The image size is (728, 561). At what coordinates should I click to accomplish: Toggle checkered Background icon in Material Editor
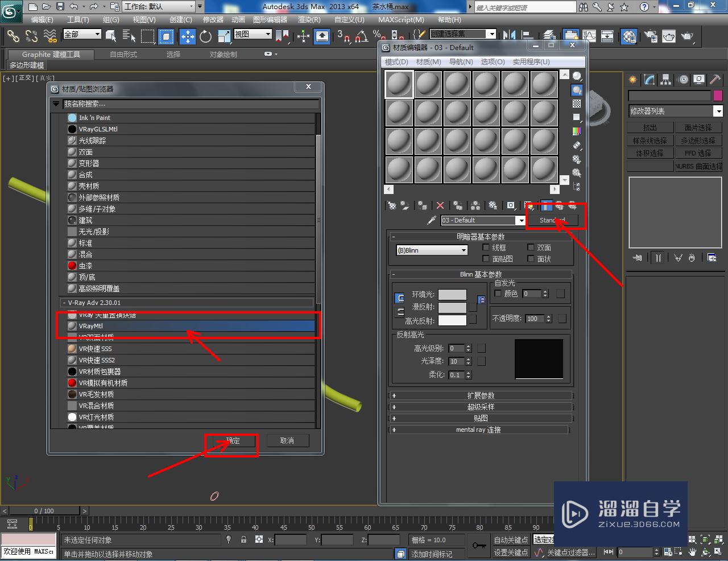click(577, 104)
